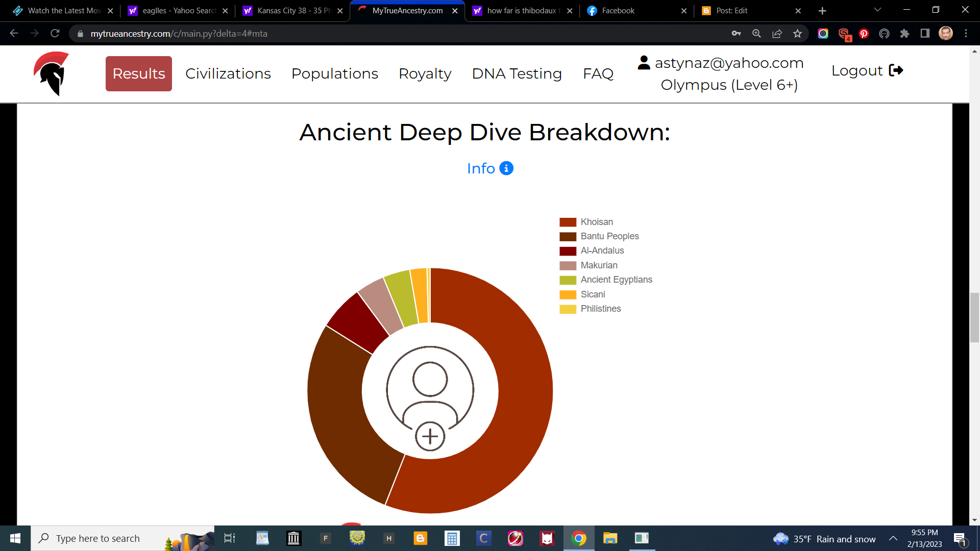Click the plus icon under profile avatar

pyautogui.click(x=430, y=437)
